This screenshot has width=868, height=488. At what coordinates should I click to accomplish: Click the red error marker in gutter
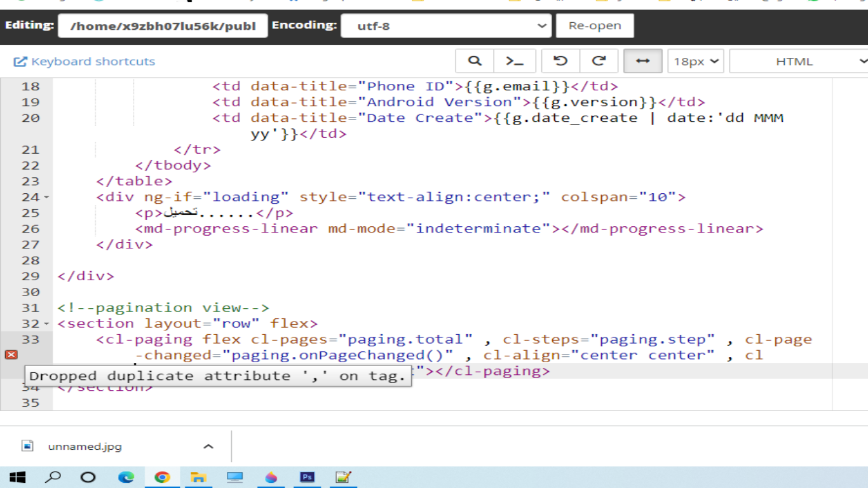click(11, 355)
